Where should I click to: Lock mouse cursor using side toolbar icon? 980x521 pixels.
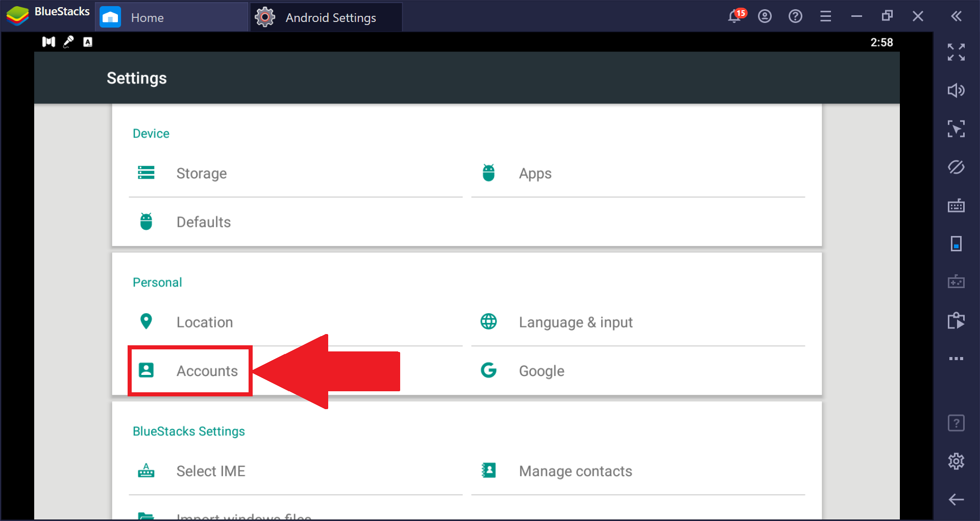tap(956, 129)
